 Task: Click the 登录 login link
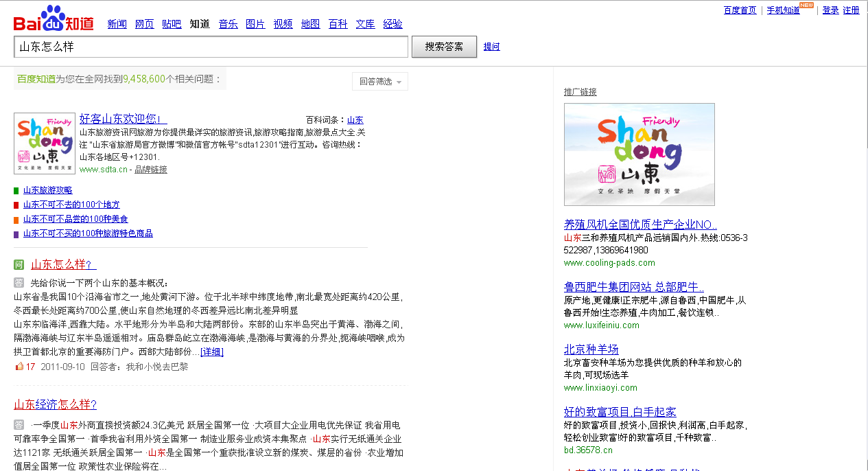point(831,10)
